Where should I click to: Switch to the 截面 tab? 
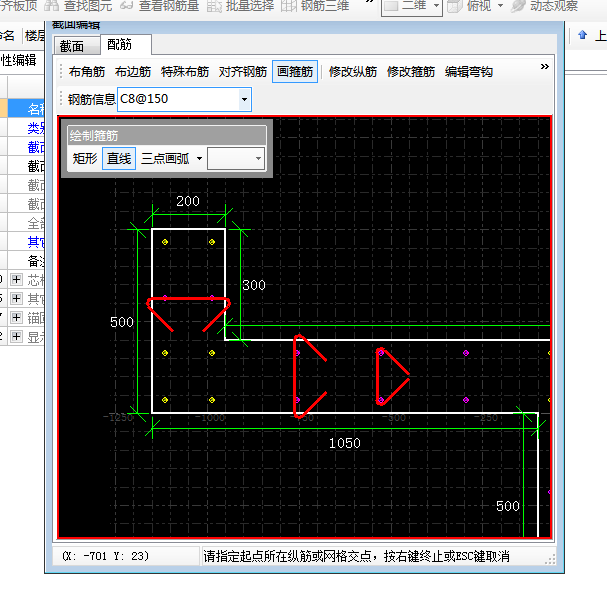(x=76, y=46)
